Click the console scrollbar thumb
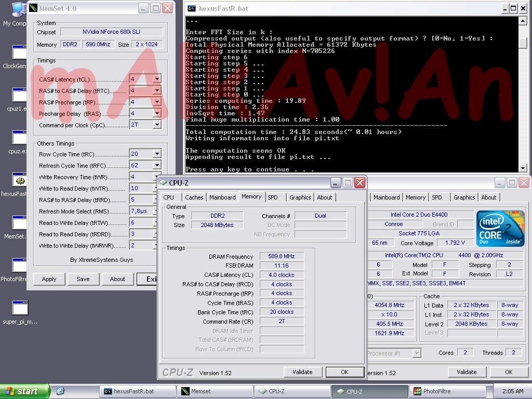This screenshot has width=532, height=399. click(523, 43)
